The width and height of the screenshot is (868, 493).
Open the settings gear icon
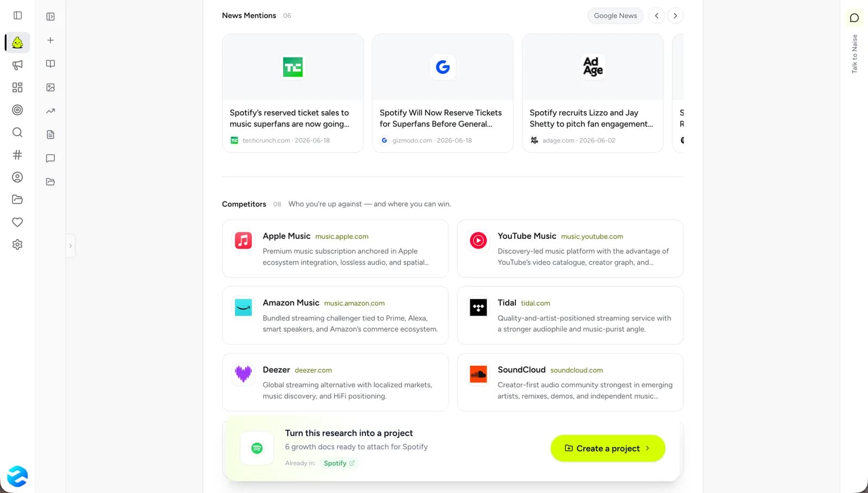[17, 245]
